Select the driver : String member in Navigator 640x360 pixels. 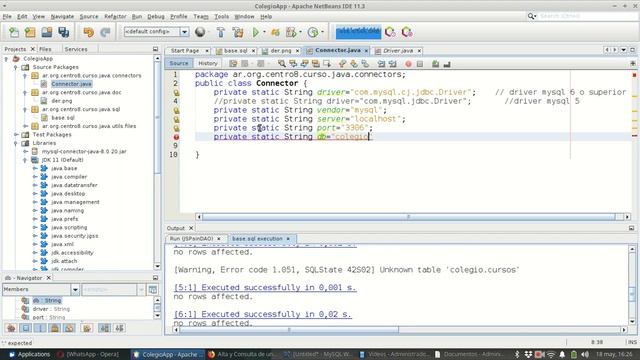tap(51, 309)
